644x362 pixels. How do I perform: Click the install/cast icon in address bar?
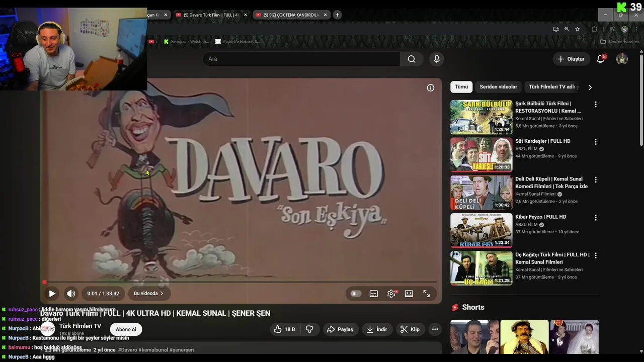coord(555,29)
